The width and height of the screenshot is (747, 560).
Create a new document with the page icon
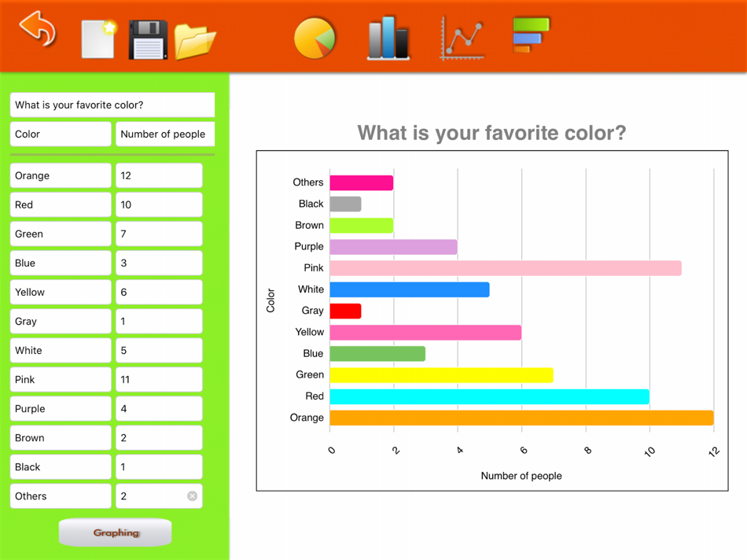(98, 39)
